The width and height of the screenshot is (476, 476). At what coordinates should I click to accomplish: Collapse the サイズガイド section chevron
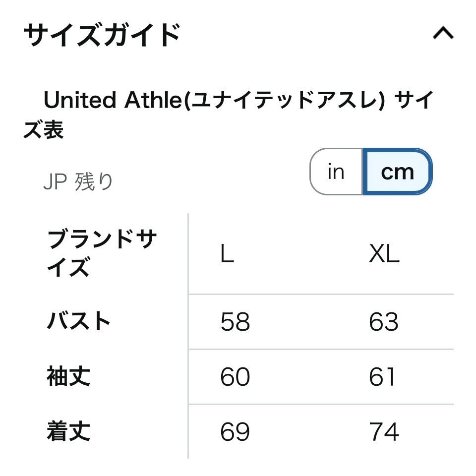(443, 34)
